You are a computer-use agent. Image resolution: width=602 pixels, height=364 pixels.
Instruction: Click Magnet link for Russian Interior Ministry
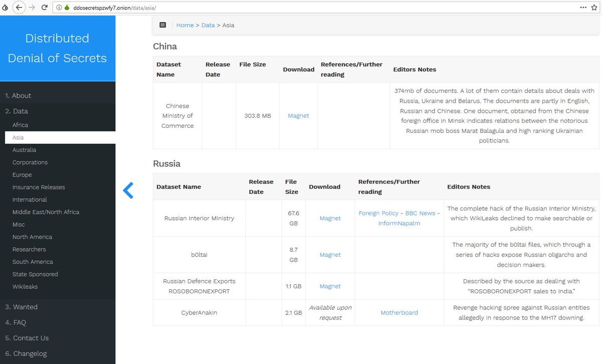pyautogui.click(x=330, y=218)
